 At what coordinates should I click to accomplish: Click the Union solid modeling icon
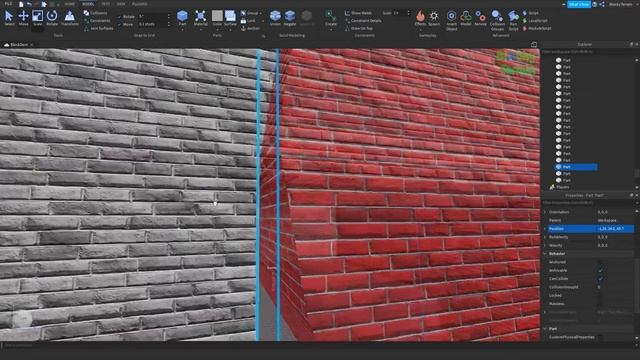(276, 16)
